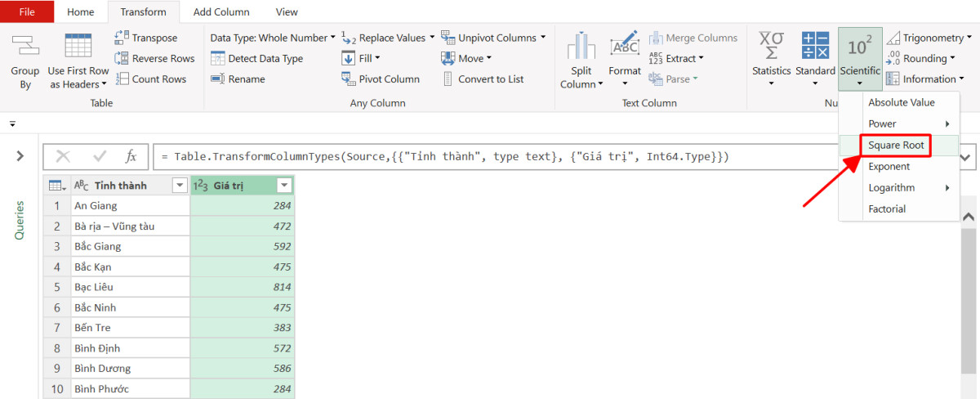980x399 pixels.
Task: Open filter dropdown of Tỉnh thành column
Action: pos(180,185)
